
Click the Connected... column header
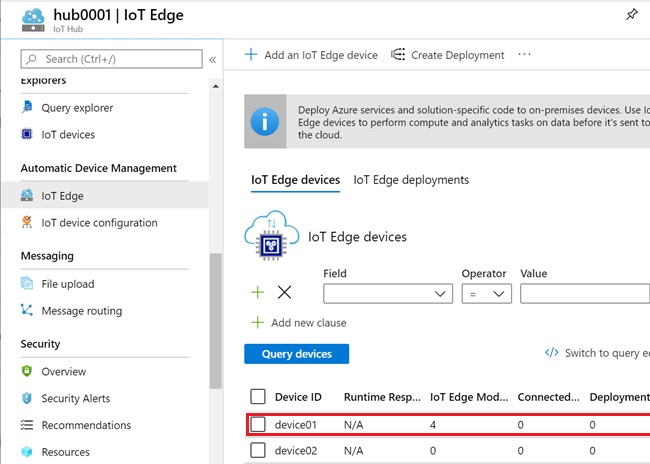(548, 397)
